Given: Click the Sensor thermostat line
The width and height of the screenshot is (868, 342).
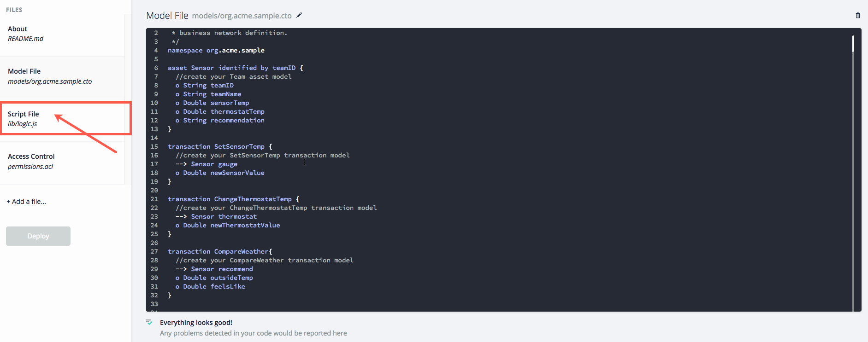Looking at the screenshot, I should [216, 216].
